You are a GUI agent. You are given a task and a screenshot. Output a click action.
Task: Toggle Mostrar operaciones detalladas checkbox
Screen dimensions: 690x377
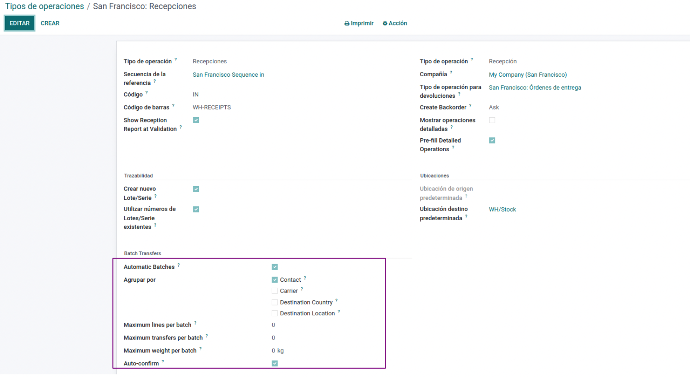coord(492,120)
